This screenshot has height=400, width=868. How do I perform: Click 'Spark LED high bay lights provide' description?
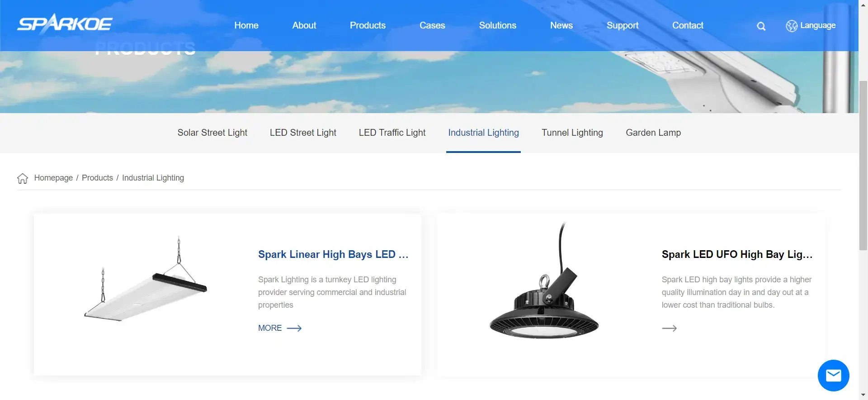tap(737, 292)
